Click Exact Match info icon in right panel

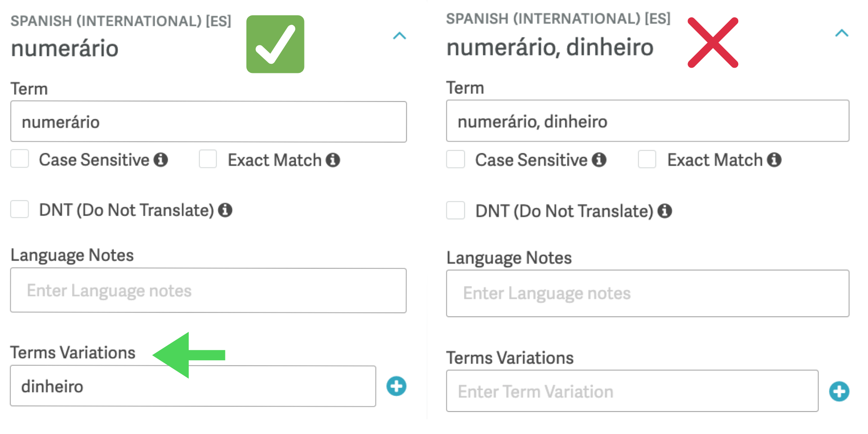pos(774,160)
